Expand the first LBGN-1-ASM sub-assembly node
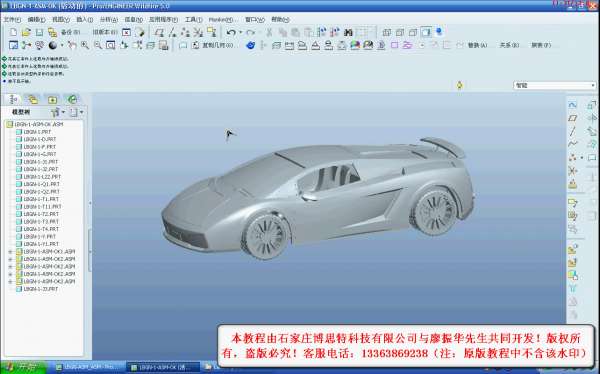The width and height of the screenshot is (600, 374). coord(10,252)
